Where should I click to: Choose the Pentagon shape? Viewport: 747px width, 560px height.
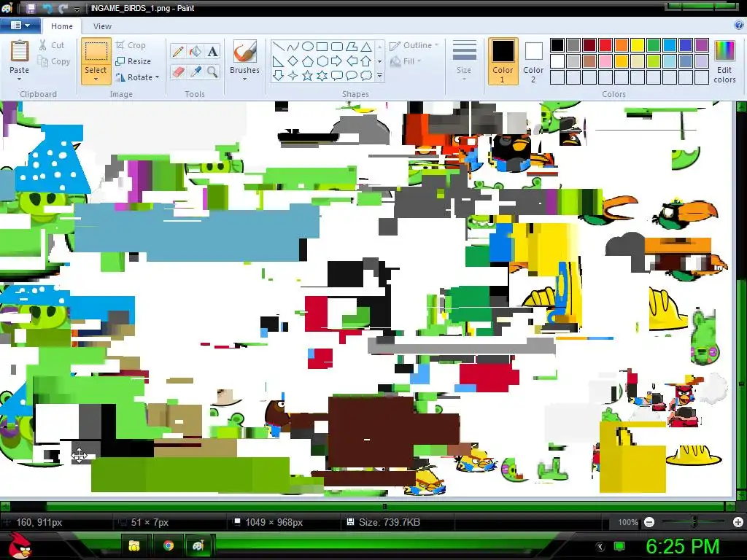(x=308, y=61)
